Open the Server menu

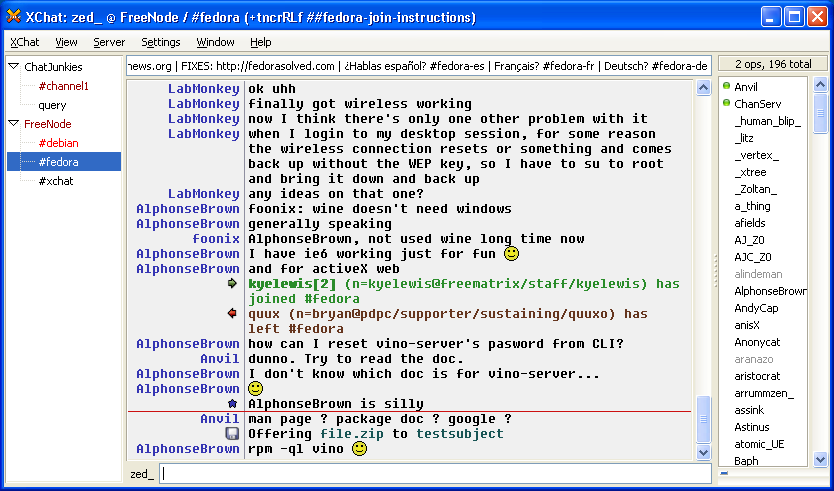pos(109,42)
